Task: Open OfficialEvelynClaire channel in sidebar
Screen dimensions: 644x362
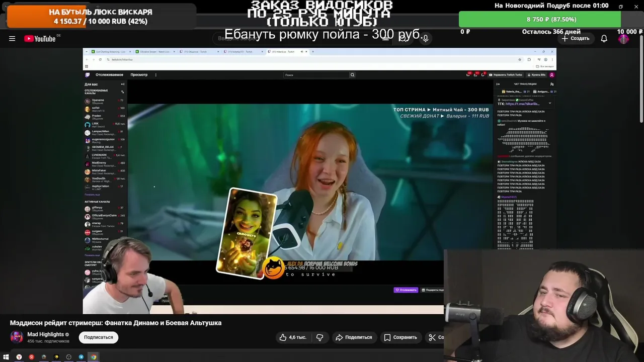Action: pyautogui.click(x=105, y=217)
